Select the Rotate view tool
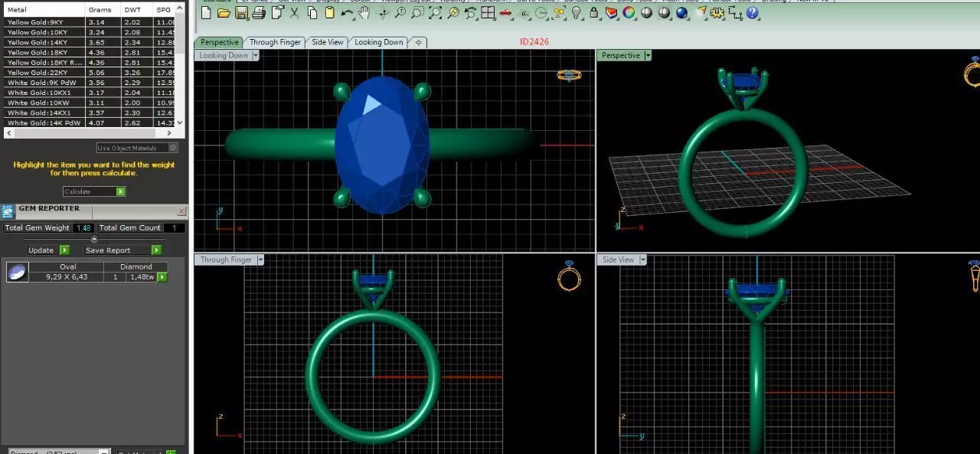 pos(383,13)
